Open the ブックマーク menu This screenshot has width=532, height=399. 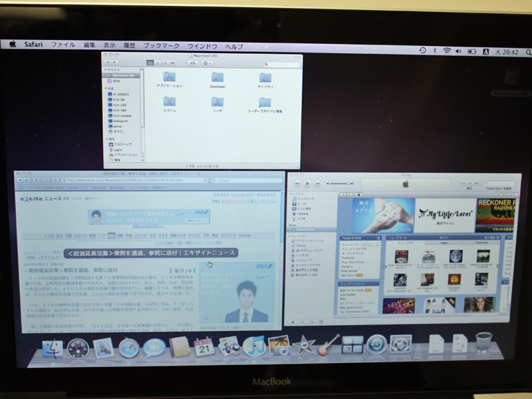click(x=162, y=45)
